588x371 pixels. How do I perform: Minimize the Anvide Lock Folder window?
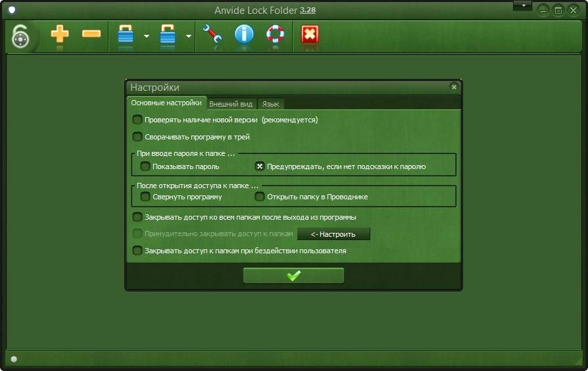(x=543, y=11)
